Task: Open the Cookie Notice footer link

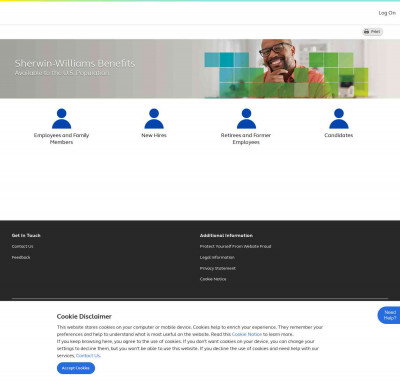Action: click(213, 279)
